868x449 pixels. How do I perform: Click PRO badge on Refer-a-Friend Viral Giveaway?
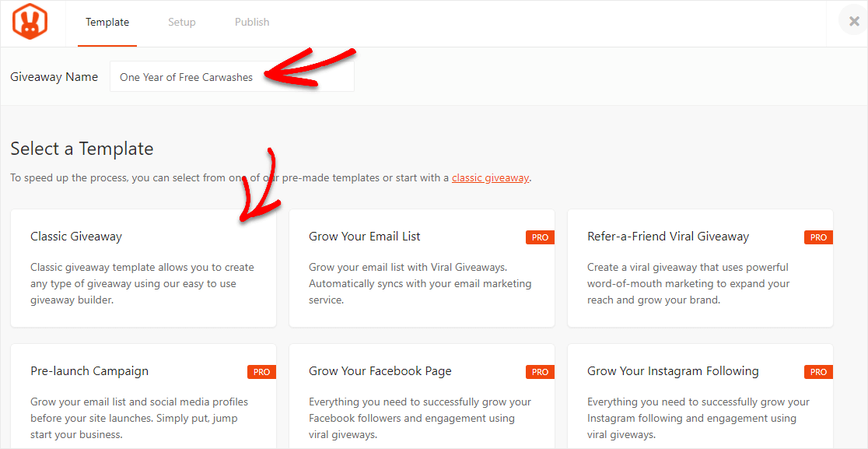[818, 237]
